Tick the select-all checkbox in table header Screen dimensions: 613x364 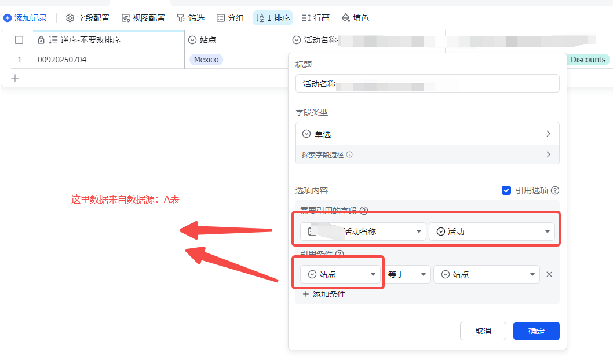click(x=19, y=40)
